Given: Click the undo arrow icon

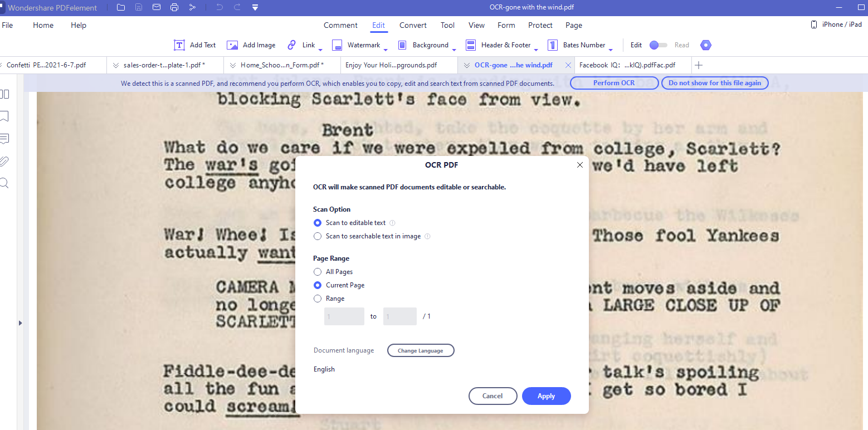Looking at the screenshot, I should (220, 7).
